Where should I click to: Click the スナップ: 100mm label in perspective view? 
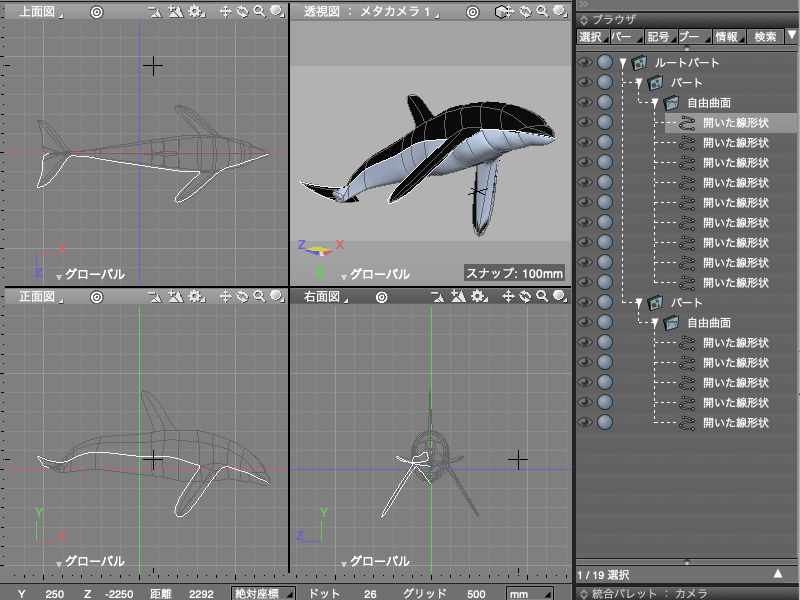[516, 273]
